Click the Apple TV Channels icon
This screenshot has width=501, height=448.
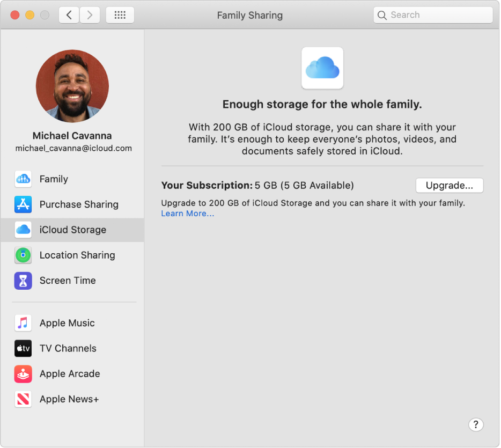point(23,348)
